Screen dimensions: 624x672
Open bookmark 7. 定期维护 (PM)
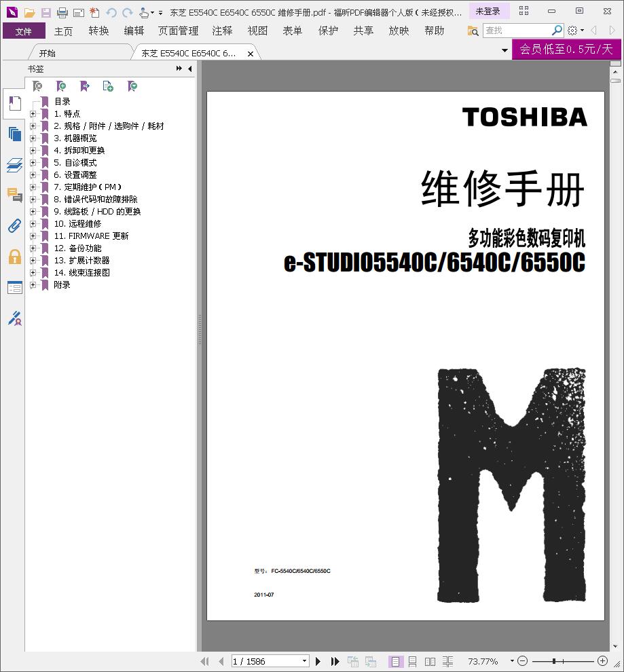88,187
